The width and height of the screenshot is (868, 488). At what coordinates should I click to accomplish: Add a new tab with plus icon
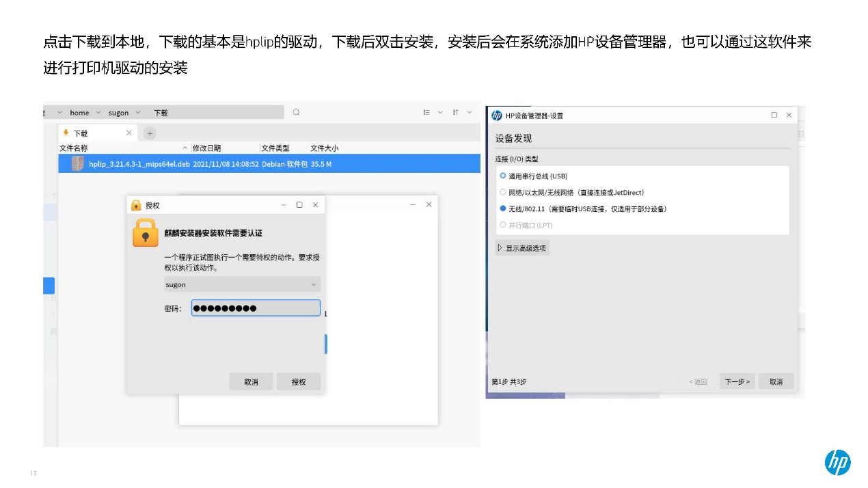tap(150, 133)
